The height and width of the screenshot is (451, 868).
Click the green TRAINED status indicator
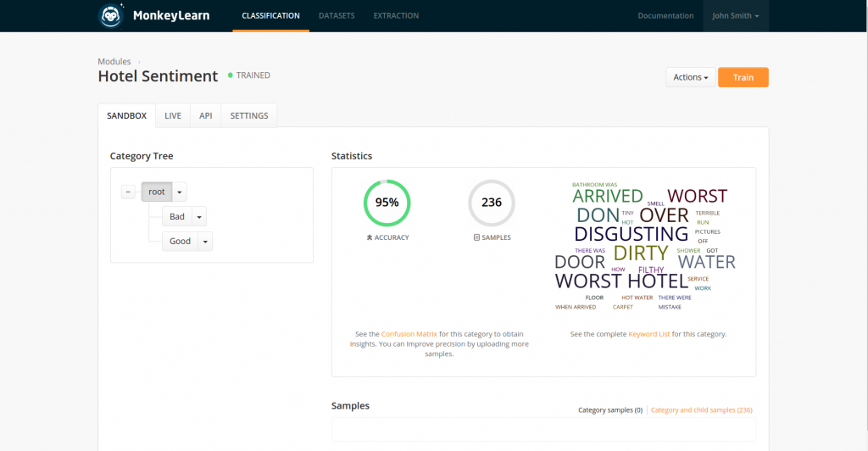(x=249, y=75)
